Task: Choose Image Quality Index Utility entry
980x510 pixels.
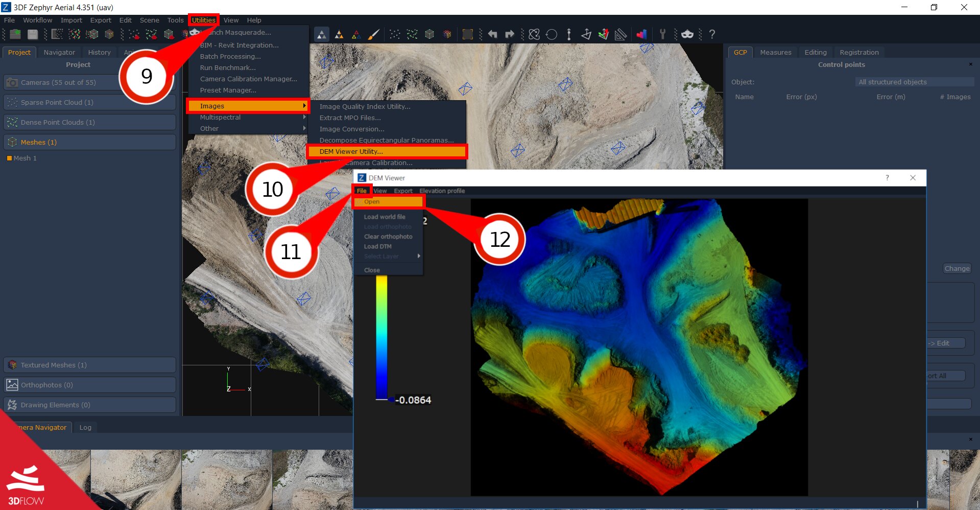Action: click(387, 106)
